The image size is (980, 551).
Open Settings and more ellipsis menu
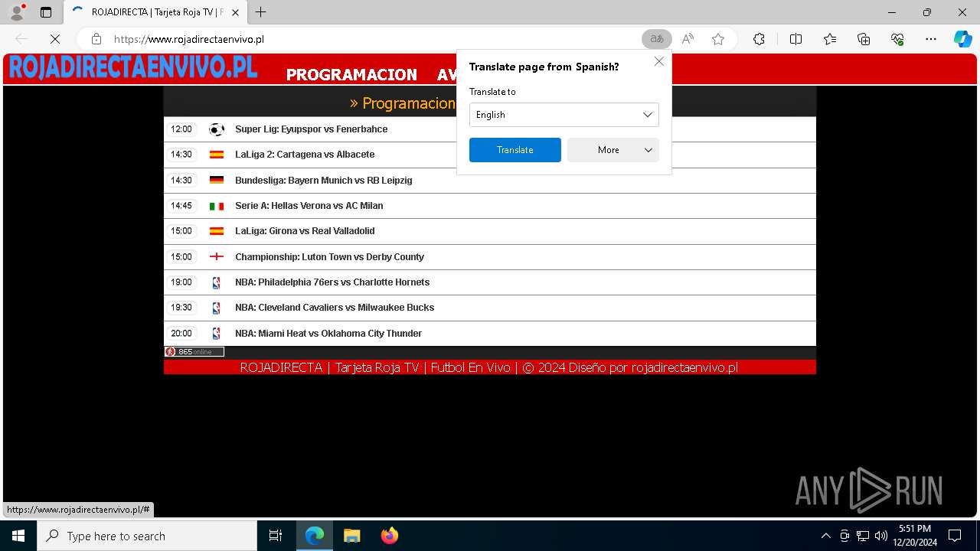(x=931, y=39)
